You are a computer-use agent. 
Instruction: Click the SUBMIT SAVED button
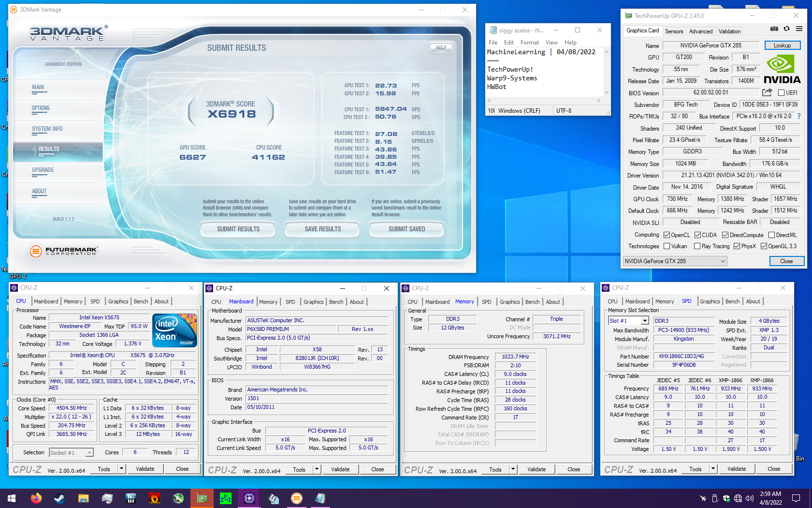(407, 229)
